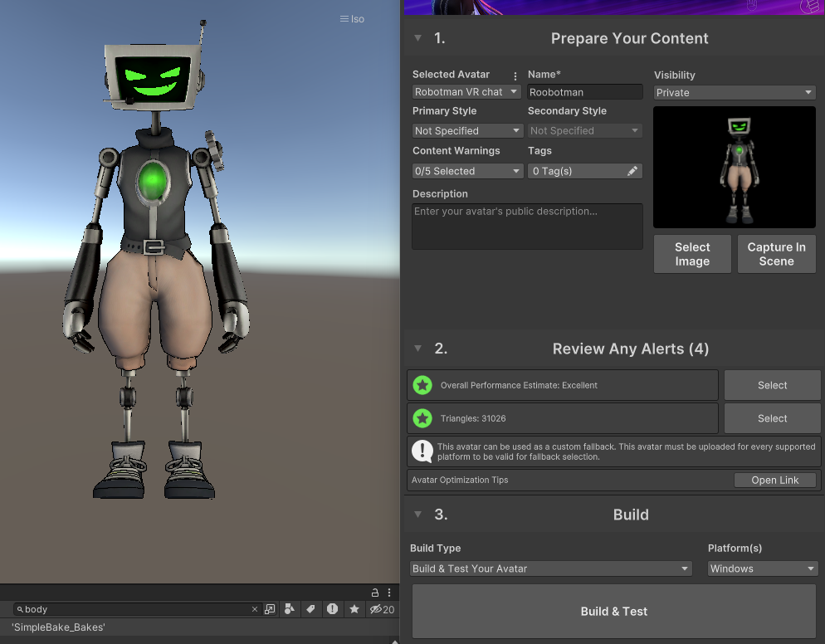Open the Secondary Style dropdown

[584, 130]
